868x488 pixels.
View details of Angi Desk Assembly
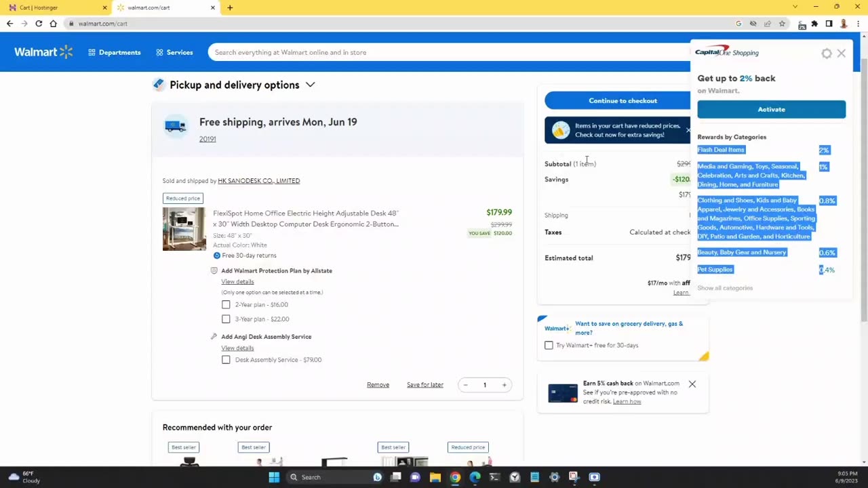[x=237, y=348]
